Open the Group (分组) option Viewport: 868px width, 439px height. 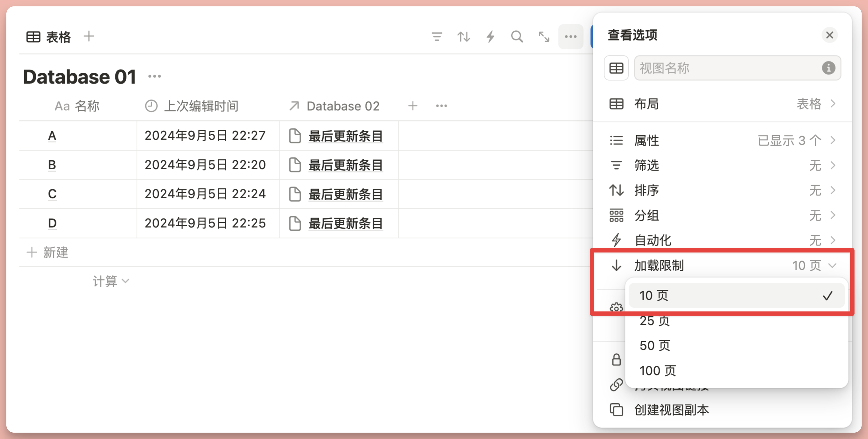(722, 215)
